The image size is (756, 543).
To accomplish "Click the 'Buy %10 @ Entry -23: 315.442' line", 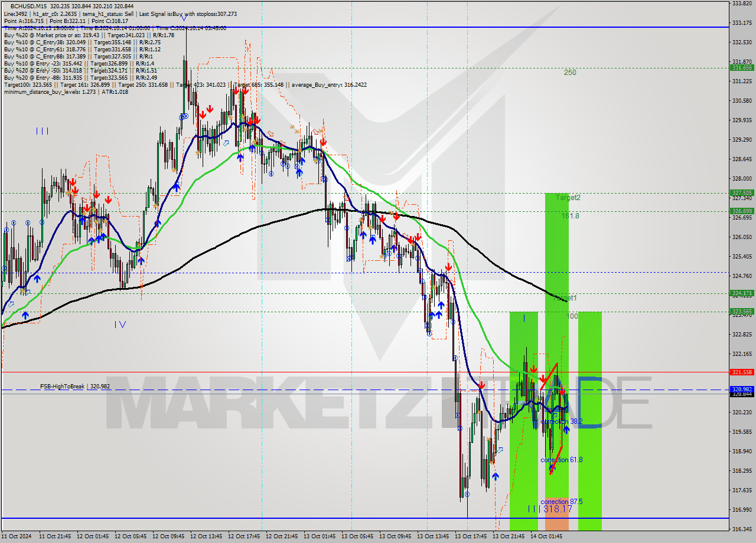I will tap(79, 63).
